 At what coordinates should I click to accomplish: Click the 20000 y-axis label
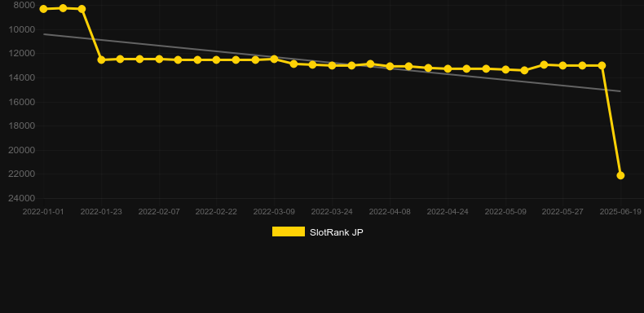point(22,150)
